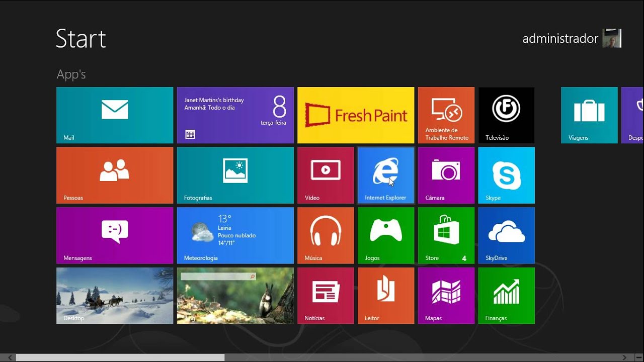Launch the Skype tile
Image resolution: width=644 pixels, height=362 pixels.
tap(506, 175)
